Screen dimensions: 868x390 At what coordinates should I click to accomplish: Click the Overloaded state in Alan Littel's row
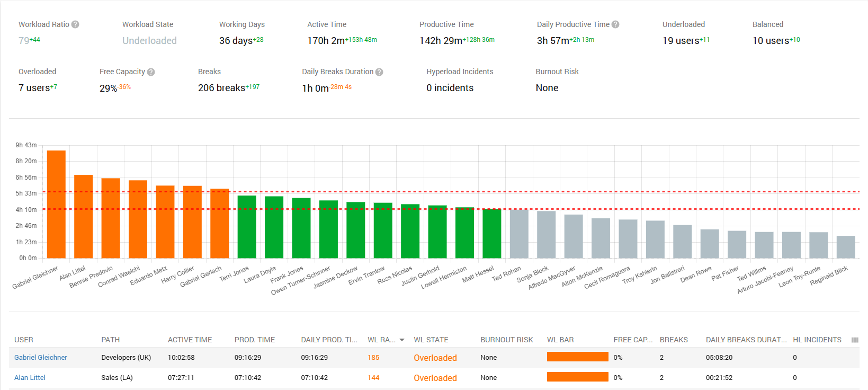(x=435, y=378)
